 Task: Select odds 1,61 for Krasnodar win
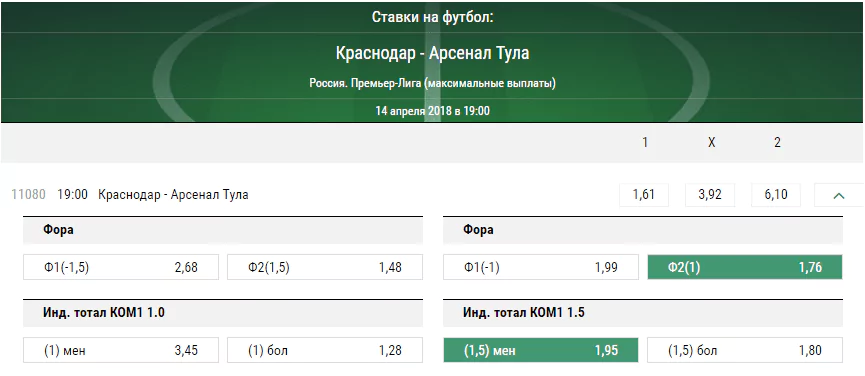(x=644, y=195)
